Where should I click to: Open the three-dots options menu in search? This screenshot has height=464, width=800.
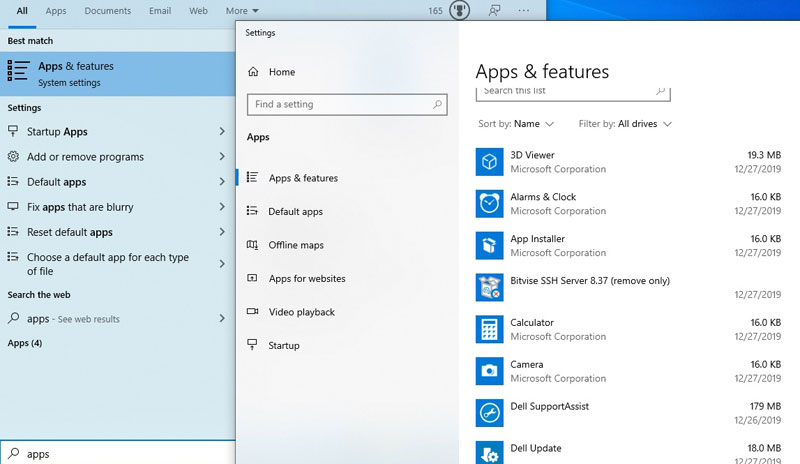coord(524,10)
